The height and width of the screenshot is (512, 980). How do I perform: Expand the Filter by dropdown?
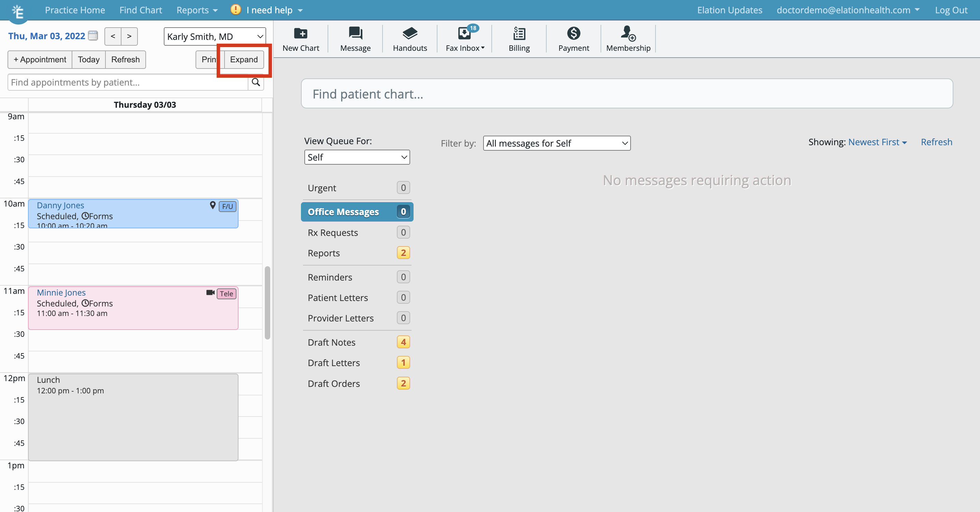click(556, 143)
